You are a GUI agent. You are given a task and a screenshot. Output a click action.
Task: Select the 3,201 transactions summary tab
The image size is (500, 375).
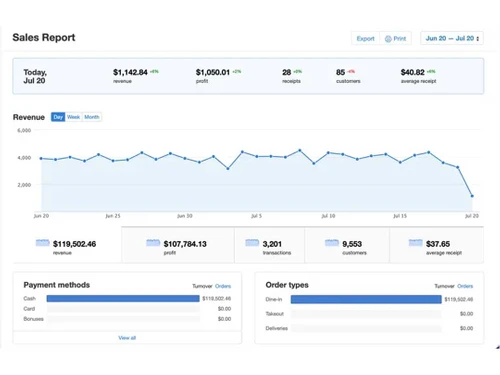point(269,245)
